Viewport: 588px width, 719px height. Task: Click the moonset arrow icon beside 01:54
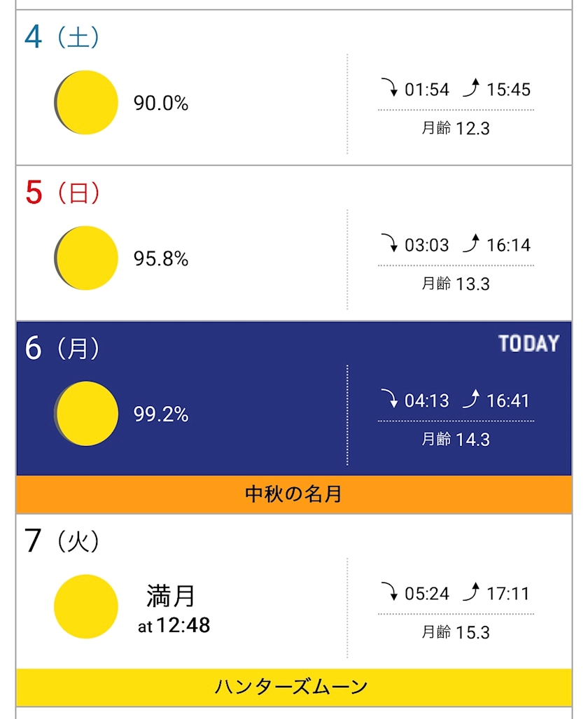tap(388, 88)
